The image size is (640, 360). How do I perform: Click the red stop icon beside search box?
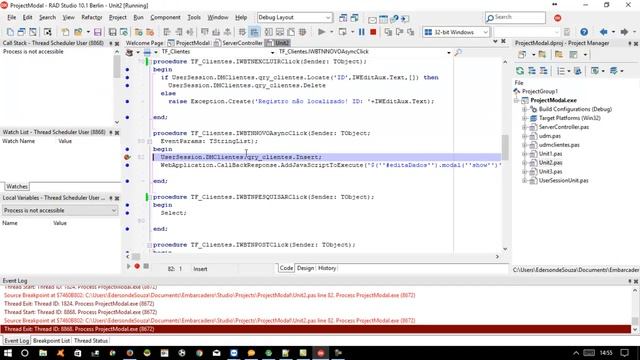click(x=558, y=18)
